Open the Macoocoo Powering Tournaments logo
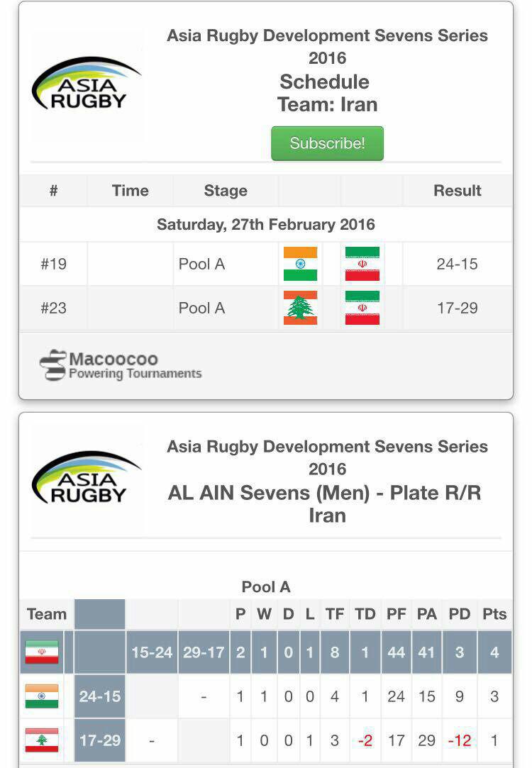 121,365
